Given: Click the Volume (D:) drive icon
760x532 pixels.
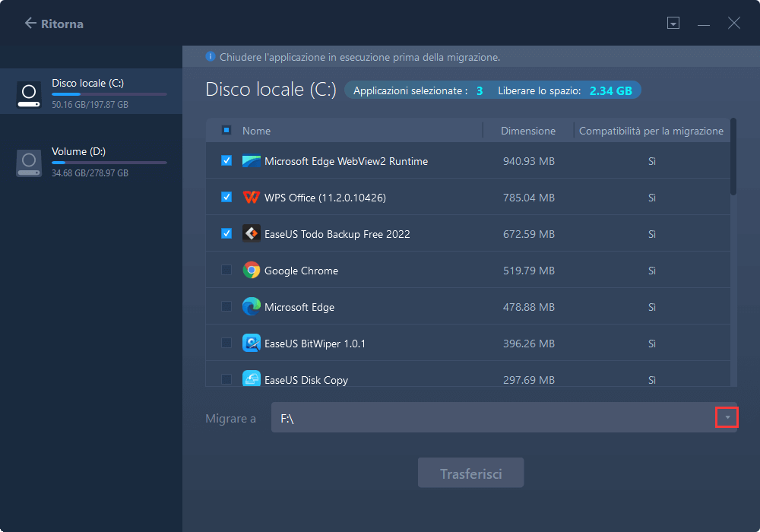Looking at the screenshot, I should tap(29, 163).
